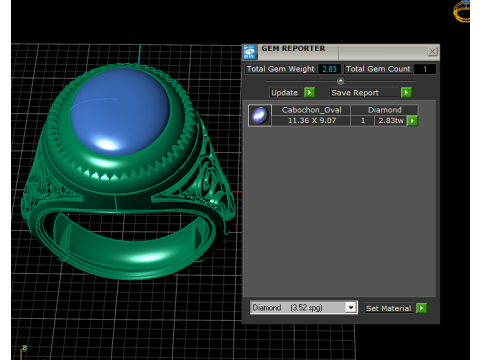This screenshot has height=360, width=480.
Task: Click the Diamond material cell in gem row
Action: pos(385,110)
